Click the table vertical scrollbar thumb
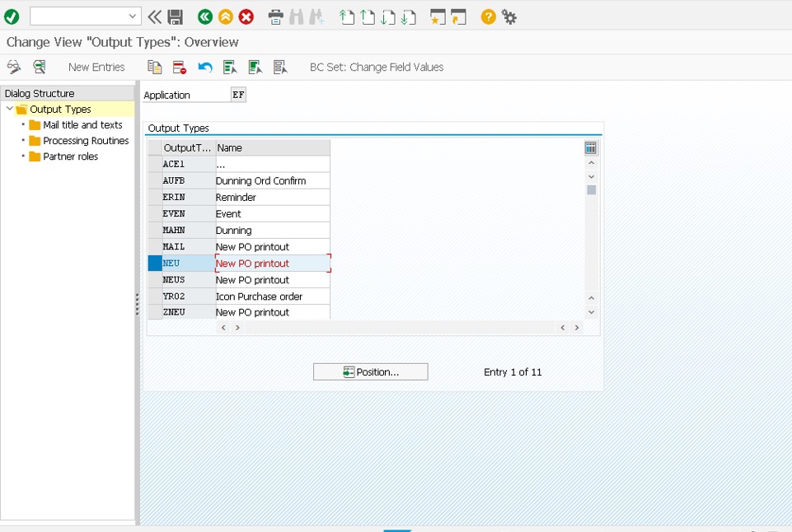This screenshot has height=532, width=792. (592, 189)
